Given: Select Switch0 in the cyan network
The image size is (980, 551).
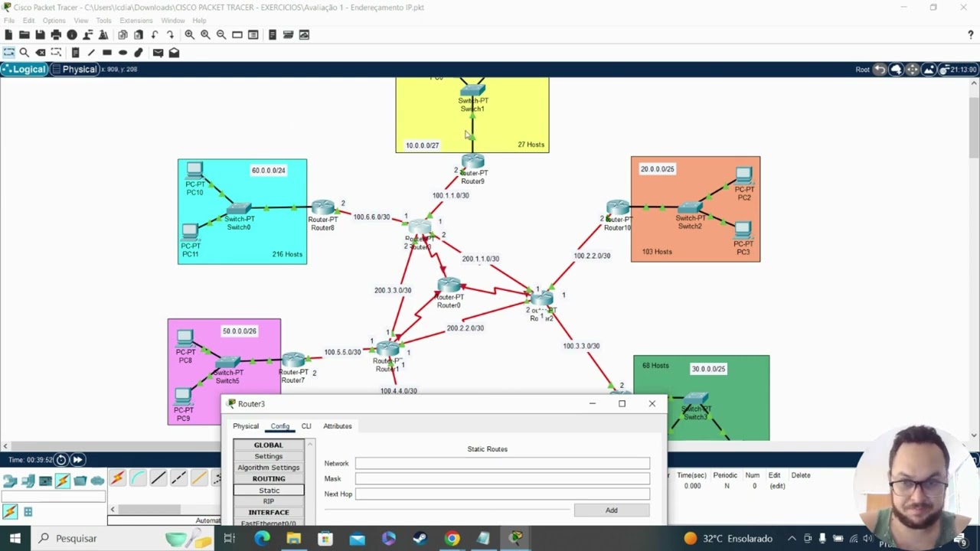Looking at the screenshot, I should (x=239, y=209).
